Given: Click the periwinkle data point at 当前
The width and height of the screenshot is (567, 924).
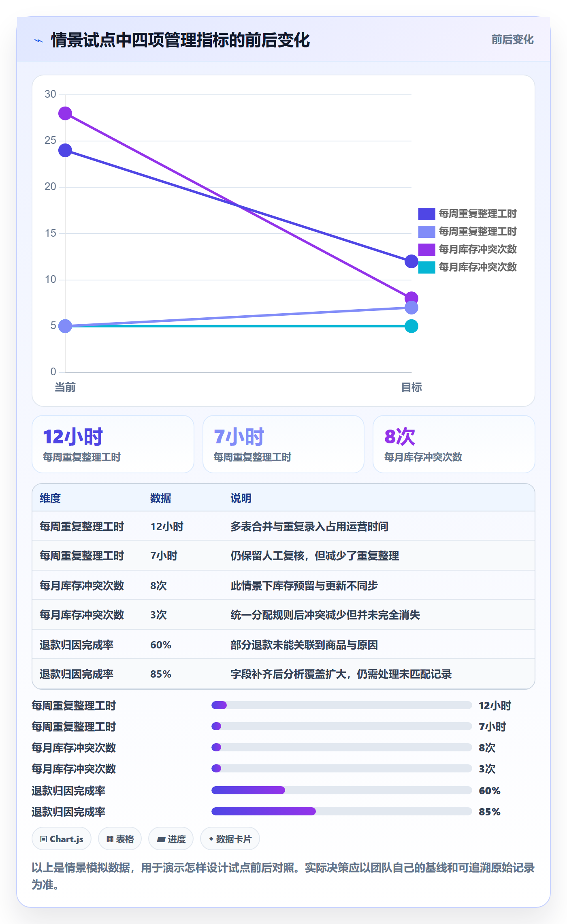Looking at the screenshot, I should click(65, 326).
